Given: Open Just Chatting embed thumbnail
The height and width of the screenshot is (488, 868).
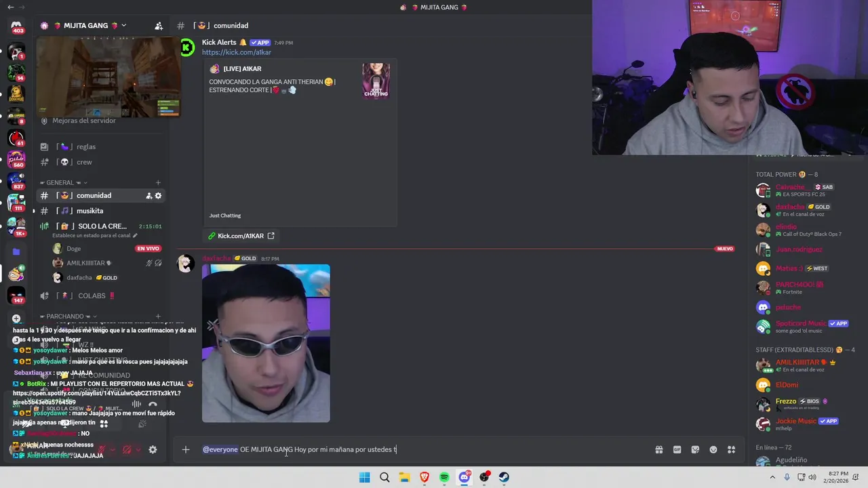Looking at the screenshot, I should click(x=376, y=81).
